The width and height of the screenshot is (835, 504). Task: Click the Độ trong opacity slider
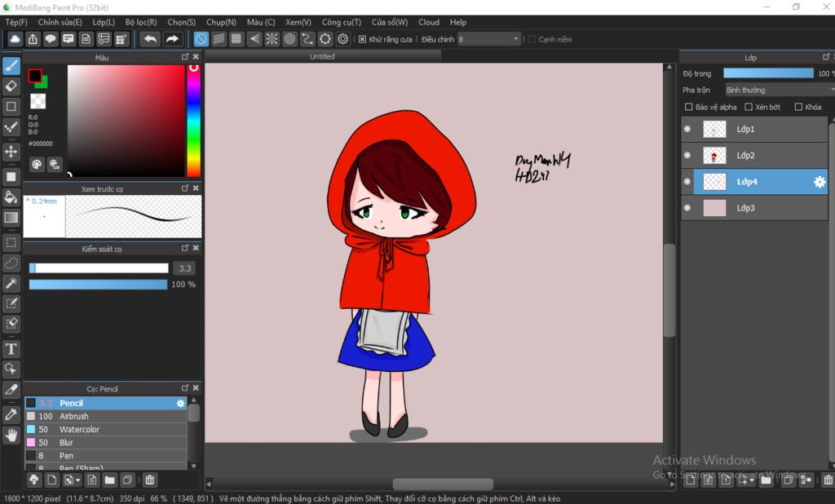click(x=768, y=73)
